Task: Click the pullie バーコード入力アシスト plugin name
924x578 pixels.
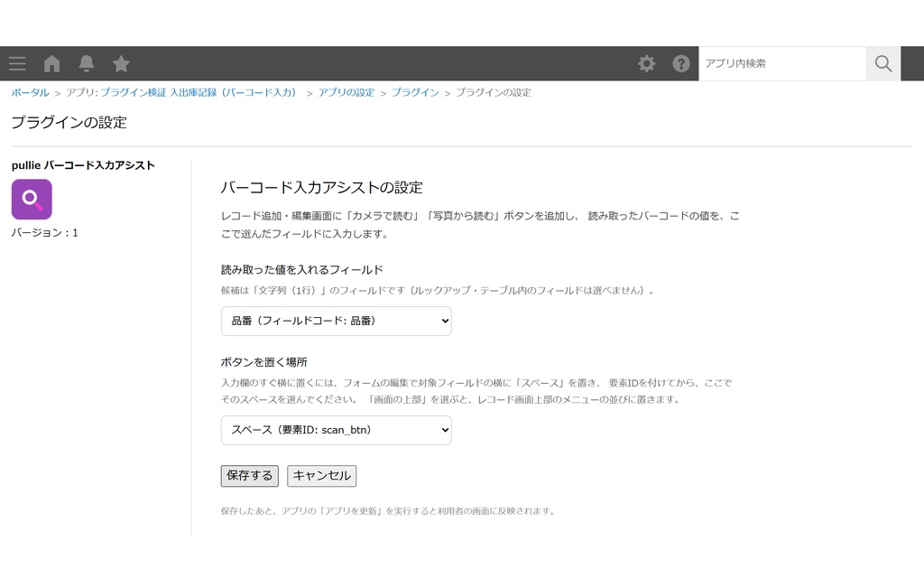Action: 83,166
